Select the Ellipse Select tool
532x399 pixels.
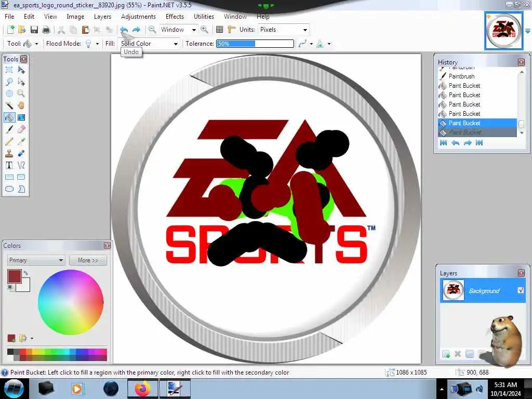coord(9,94)
